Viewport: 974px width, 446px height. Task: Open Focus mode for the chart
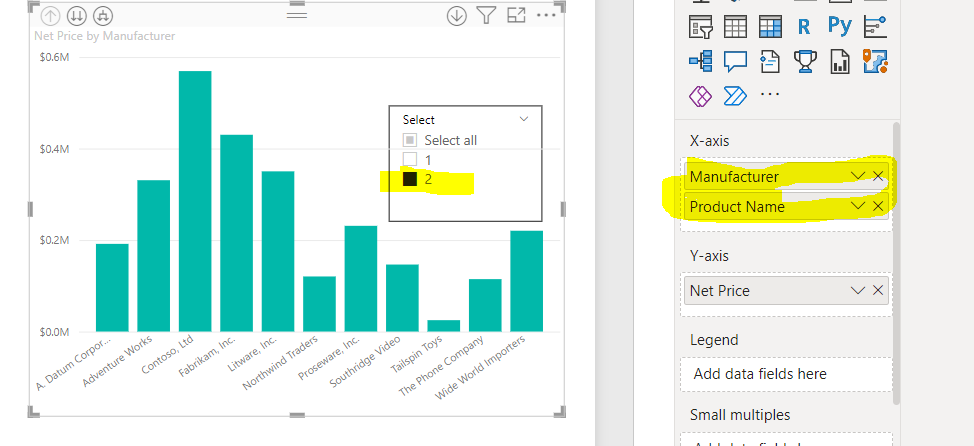517,16
